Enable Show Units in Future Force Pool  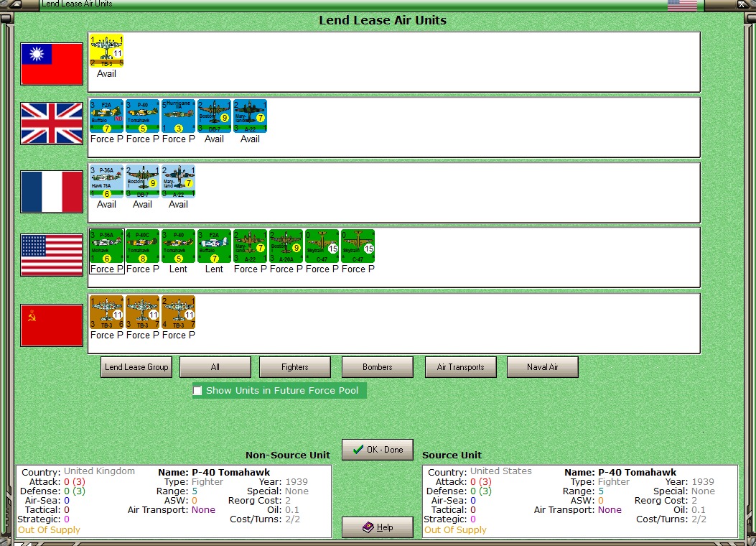click(197, 390)
